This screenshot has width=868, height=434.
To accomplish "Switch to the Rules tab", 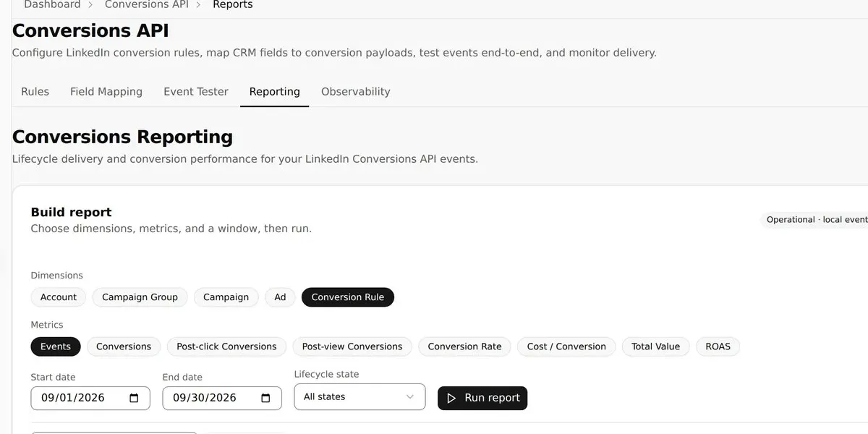I will [35, 92].
